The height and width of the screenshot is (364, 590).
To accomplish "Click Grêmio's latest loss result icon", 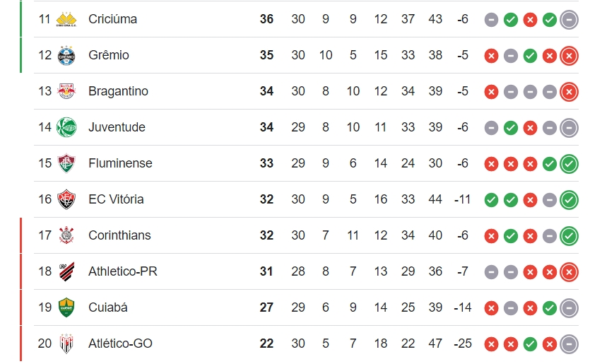I will (x=569, y=56).
